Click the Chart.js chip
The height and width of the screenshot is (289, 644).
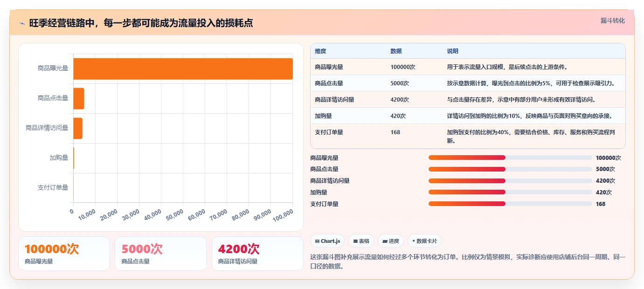327,241
